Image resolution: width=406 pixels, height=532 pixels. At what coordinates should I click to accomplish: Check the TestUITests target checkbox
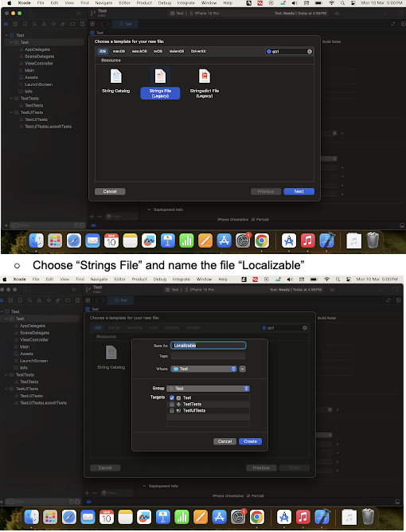click(172, 410)
